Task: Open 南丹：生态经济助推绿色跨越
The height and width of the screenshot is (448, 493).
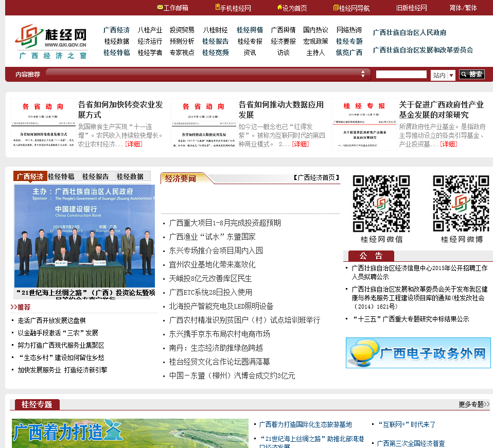Action: tap(216, 348)
